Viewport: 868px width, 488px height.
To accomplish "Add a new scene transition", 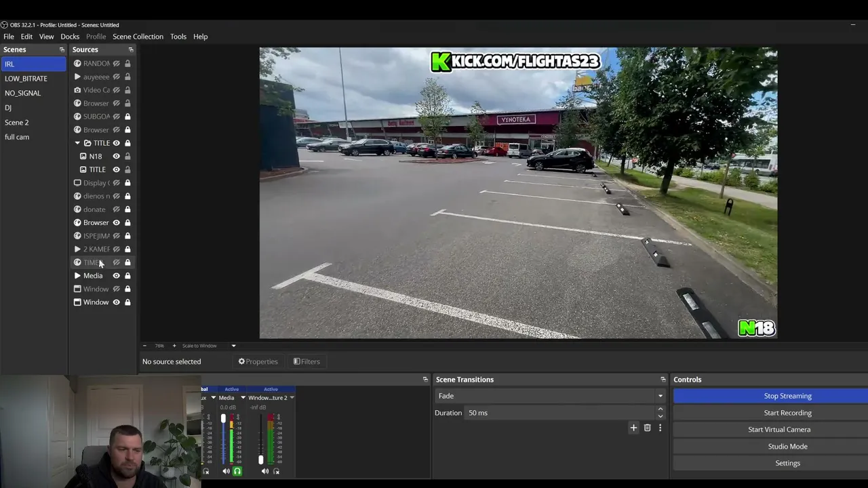I will 633,428.
